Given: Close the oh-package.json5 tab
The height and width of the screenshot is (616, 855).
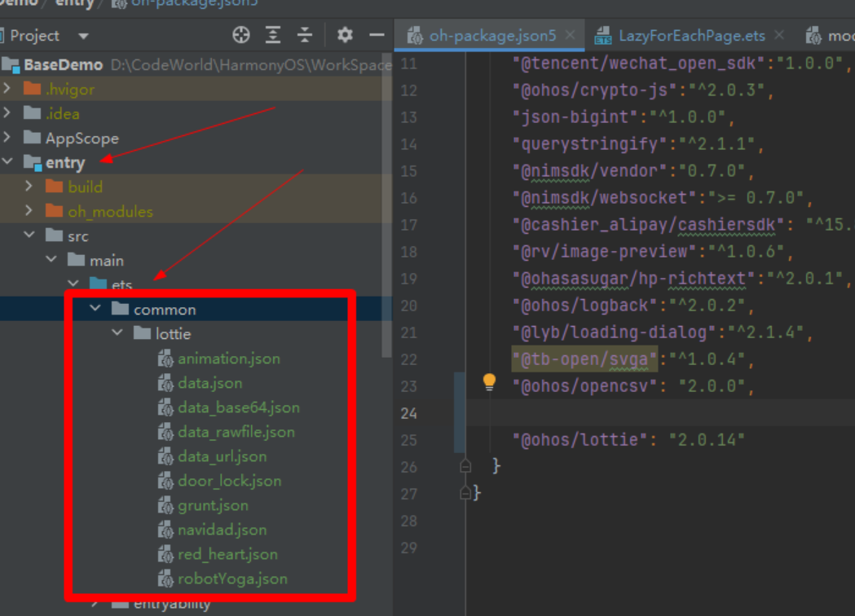Looking at the screenshot, I should pyautogui.click(x=570, y=35).
